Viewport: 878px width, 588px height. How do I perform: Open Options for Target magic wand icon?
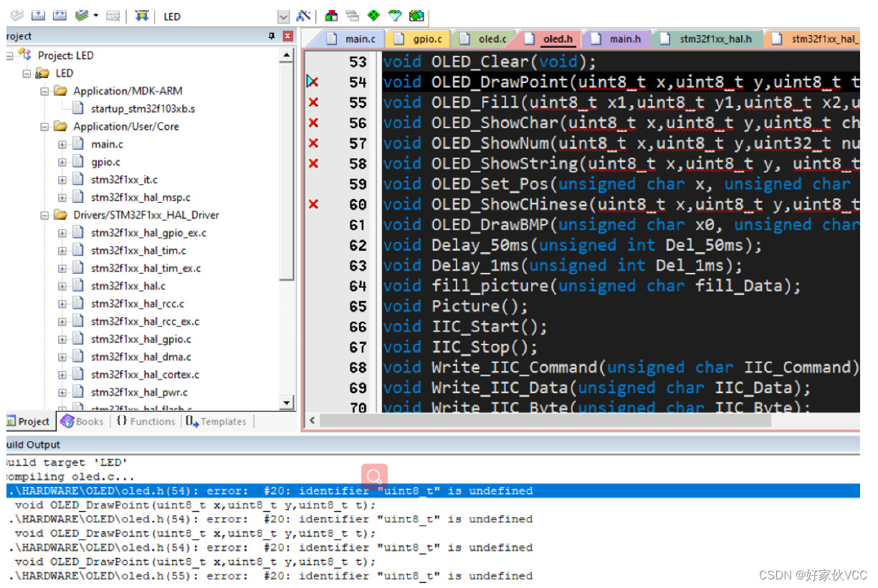click(303, 15)
